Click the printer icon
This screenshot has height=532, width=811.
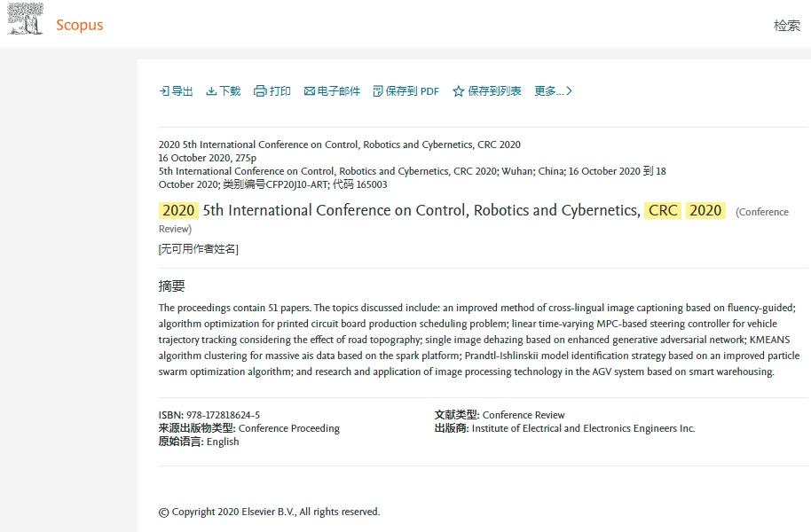coord(260,91)
